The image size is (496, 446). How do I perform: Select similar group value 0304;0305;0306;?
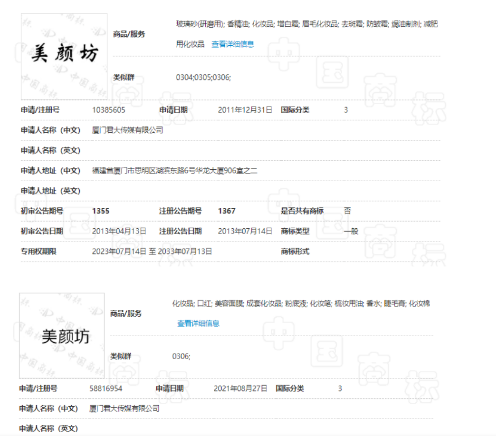coord(203,77)
